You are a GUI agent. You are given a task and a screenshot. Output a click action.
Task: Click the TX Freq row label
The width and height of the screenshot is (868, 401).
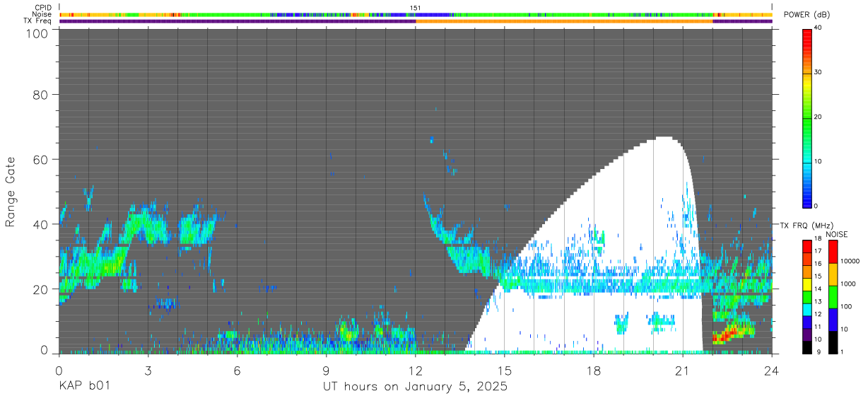39,21
